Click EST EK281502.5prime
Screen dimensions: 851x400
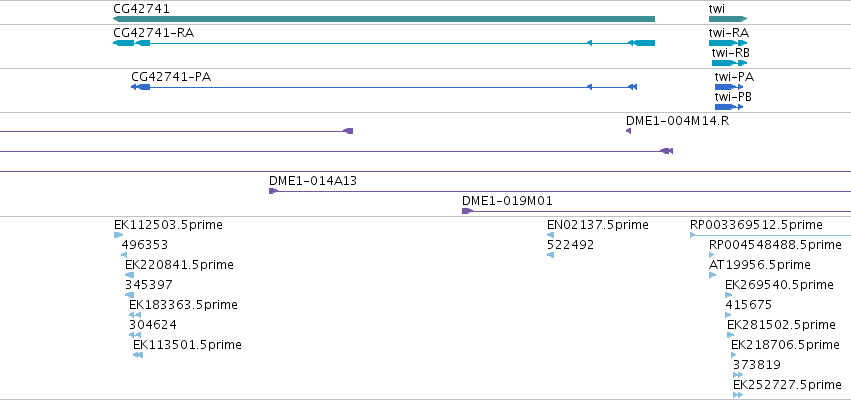tap(782, 325)
